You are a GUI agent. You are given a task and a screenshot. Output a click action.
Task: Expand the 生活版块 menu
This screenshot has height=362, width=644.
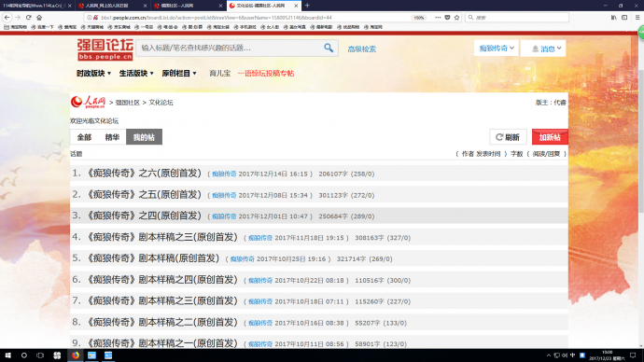(136, 73)
